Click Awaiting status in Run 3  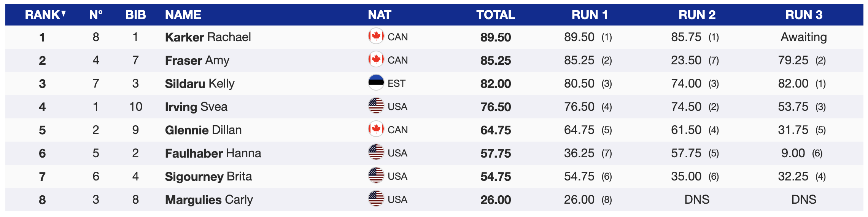803,37
